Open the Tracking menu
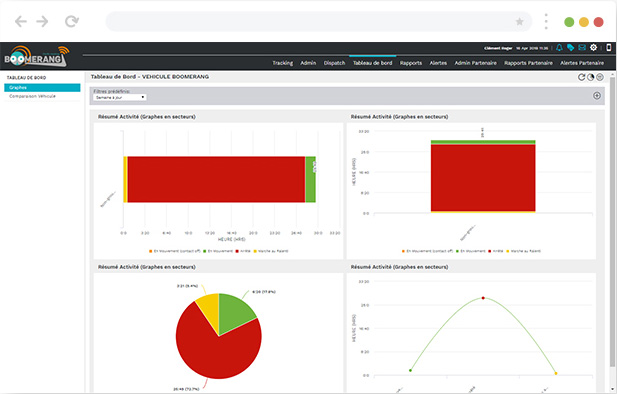Screen dimensions: 617x394 coord(283,63)
